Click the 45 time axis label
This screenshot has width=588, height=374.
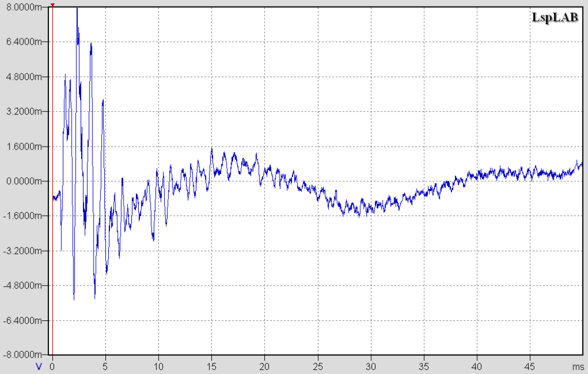click(530, 366)
